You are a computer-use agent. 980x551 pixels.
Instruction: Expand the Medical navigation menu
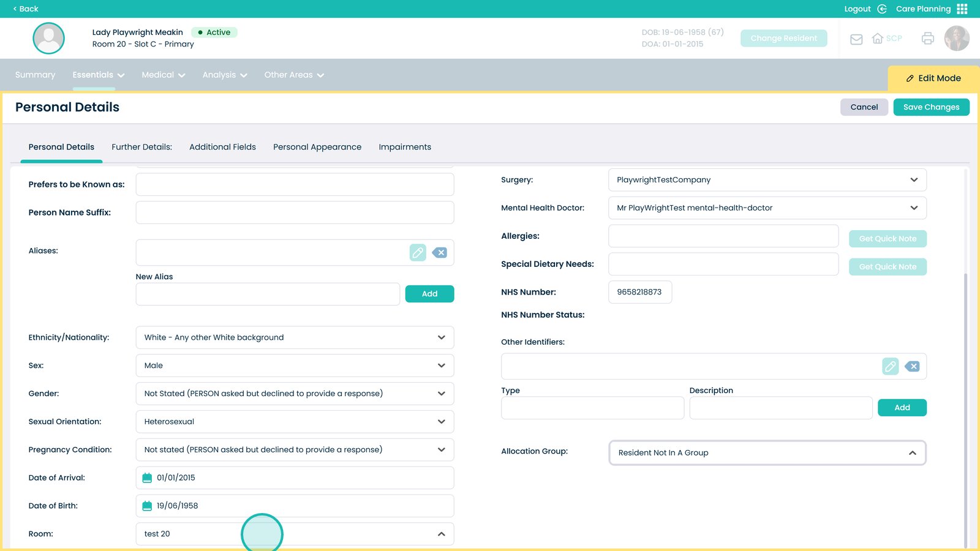pyautogui.click(x=163, y=75)
